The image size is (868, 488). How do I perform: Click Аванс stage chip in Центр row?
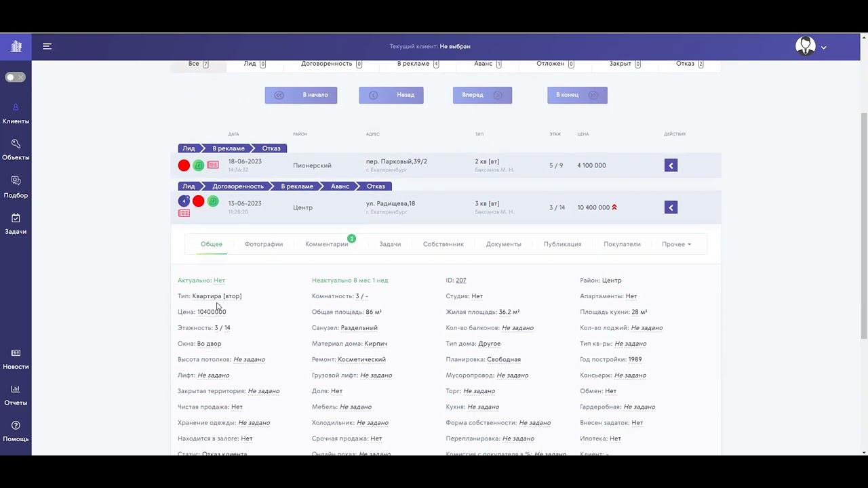tap(340, 186)
